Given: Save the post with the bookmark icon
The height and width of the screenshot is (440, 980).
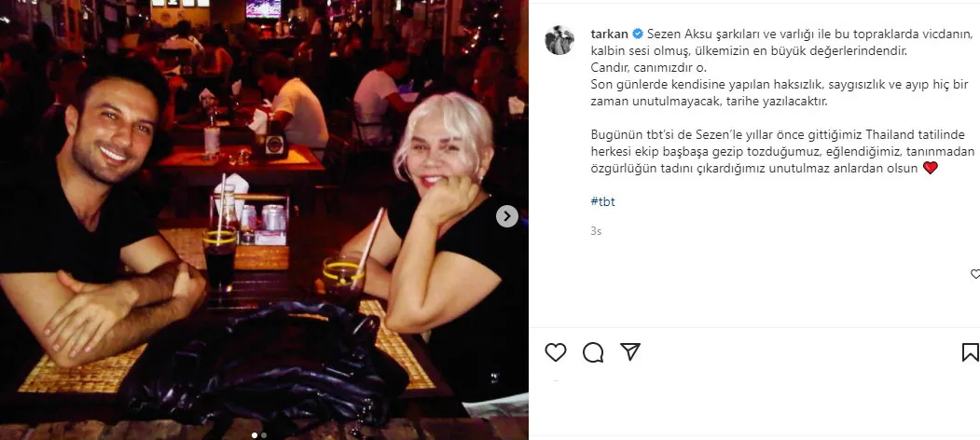Looking at the screenshot, I should pyautogui.click(x=971, y=352).
